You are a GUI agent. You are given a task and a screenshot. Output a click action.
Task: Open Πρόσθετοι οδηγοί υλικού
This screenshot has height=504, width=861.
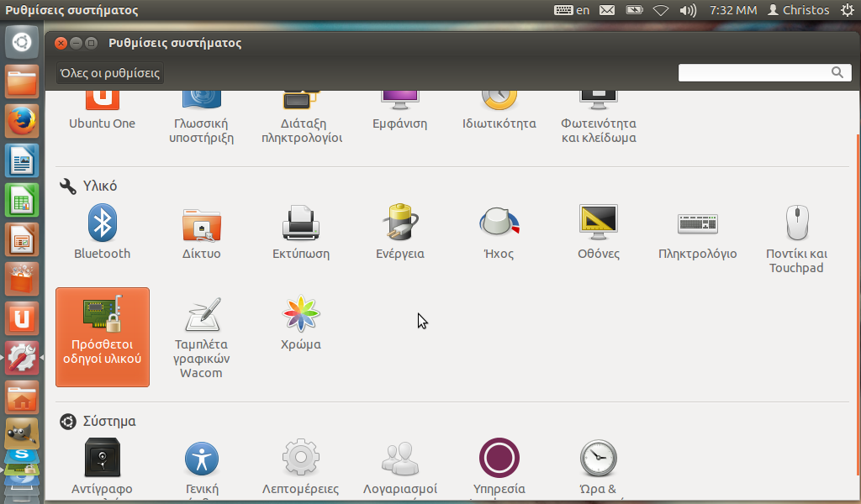(102, 337)
